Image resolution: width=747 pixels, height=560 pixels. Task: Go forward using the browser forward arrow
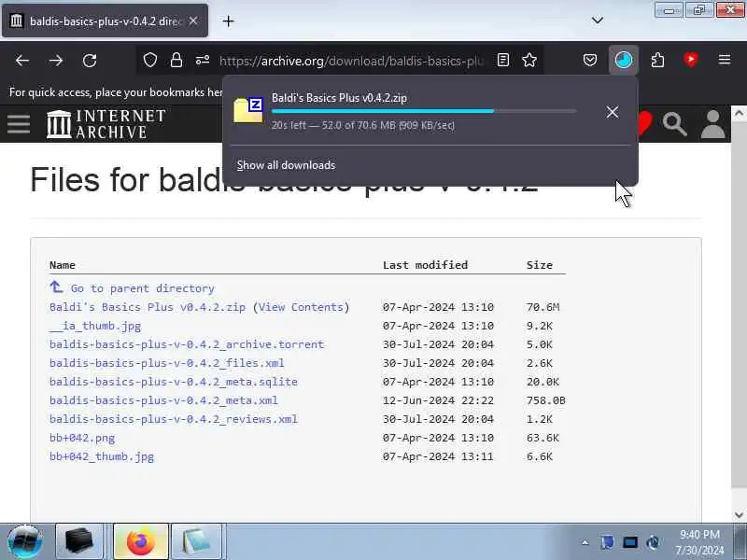[x=56, y=61]
